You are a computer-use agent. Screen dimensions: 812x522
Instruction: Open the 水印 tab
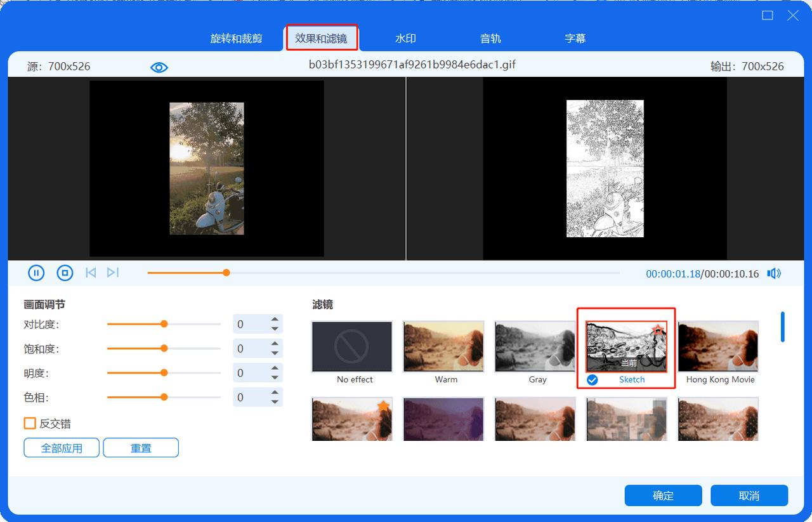(x=405, y=39)
